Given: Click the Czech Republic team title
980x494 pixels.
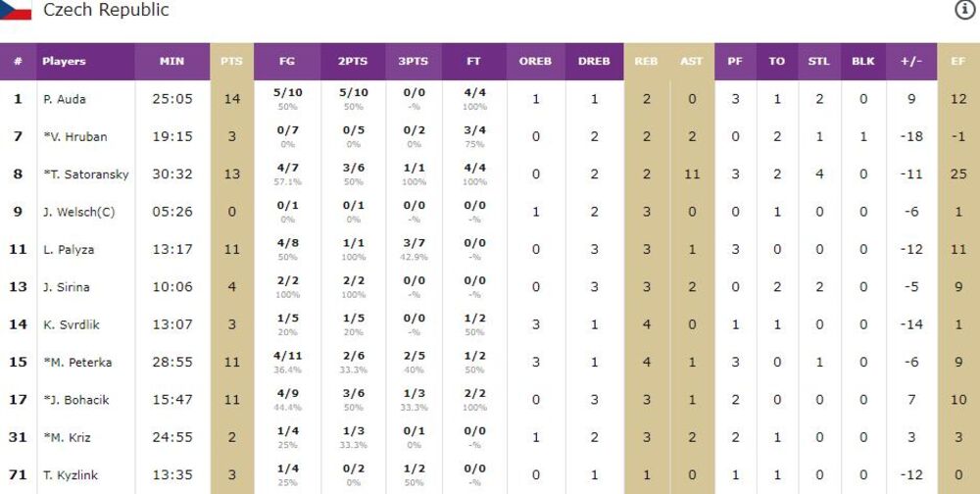Looking at the screenshot, I should [x=106, y=10].
